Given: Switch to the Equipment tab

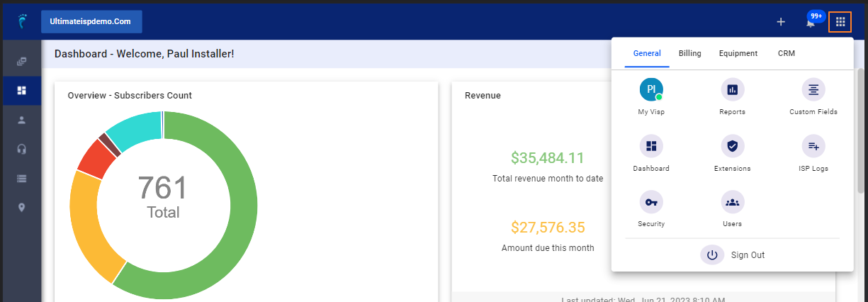Looking at the screenshot, I should click(738, 53).
